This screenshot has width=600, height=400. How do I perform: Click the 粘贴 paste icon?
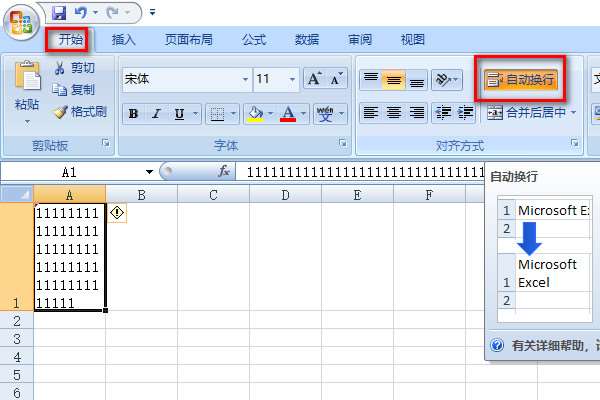pos(27,77)
